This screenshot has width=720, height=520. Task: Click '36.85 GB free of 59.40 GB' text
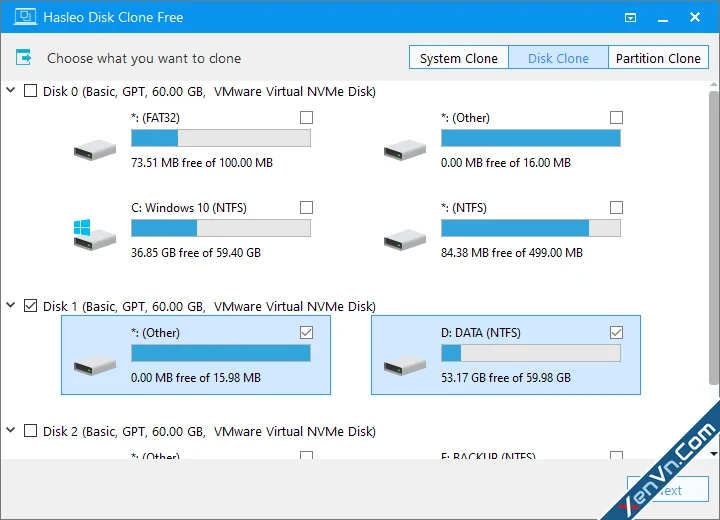coord(196,253)
